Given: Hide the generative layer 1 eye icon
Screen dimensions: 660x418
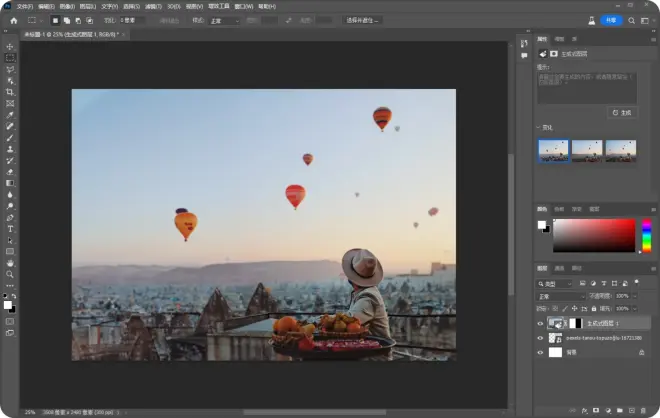Looking at the screenshot, I should [x=540, y=324].
